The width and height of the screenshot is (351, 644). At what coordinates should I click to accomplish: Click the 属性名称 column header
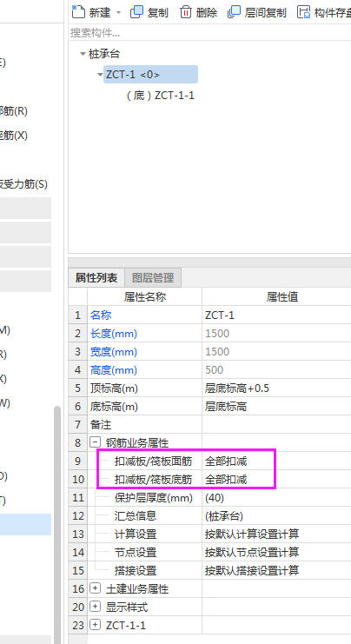coord(144,296)
